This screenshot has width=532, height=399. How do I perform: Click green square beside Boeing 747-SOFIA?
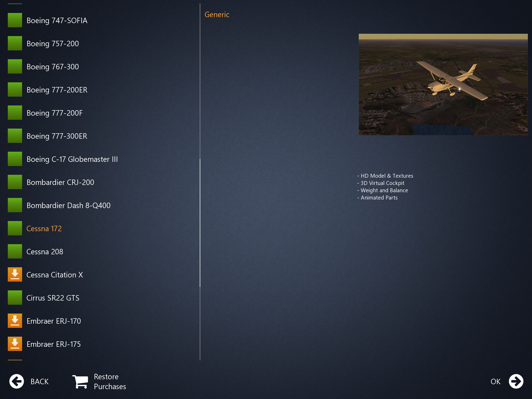point(15,20)
